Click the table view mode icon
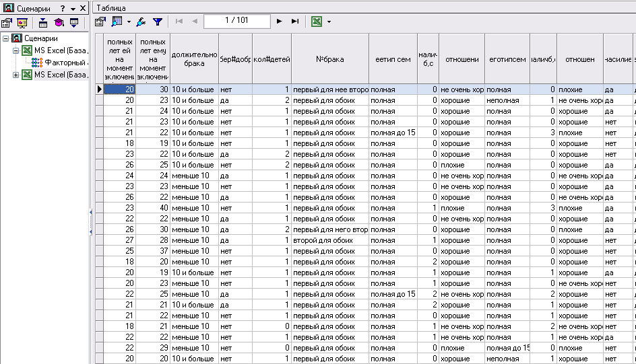This screenshot has height=364, width=636. (x=117, y=22)
